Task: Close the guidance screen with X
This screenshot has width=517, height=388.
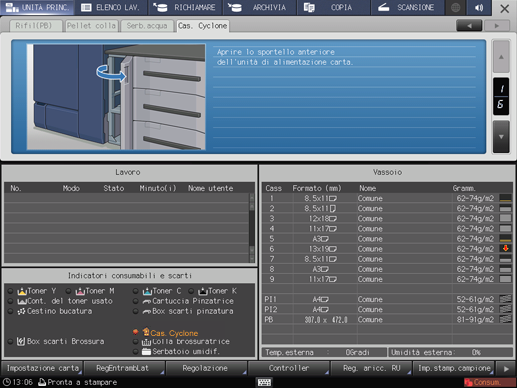Action: point(504,9)
